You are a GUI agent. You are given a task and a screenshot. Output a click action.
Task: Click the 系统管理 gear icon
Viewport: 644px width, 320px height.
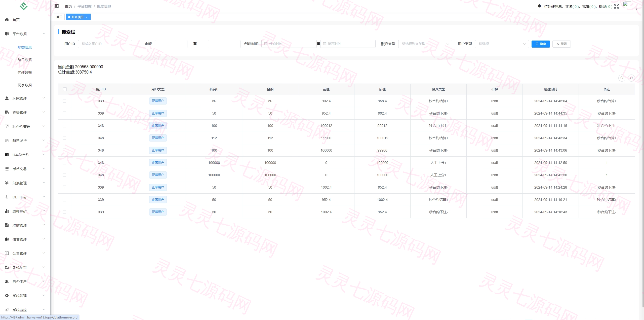click(x=7, y=296)
